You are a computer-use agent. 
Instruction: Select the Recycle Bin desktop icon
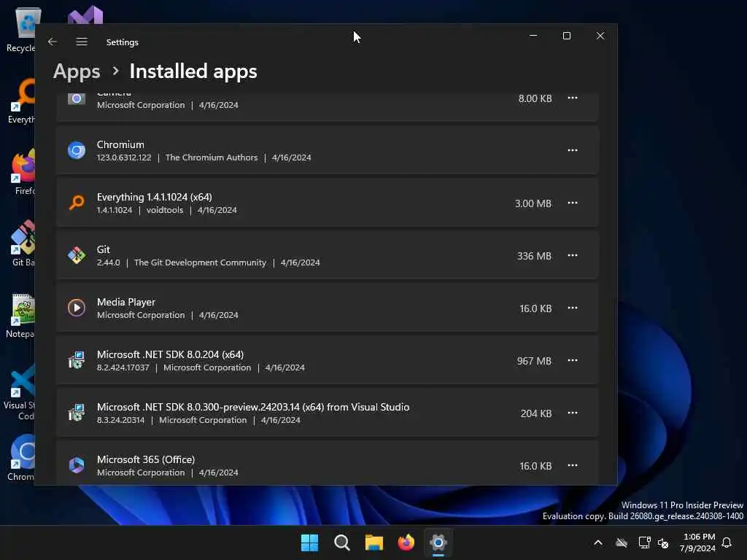tap(23, 29)
